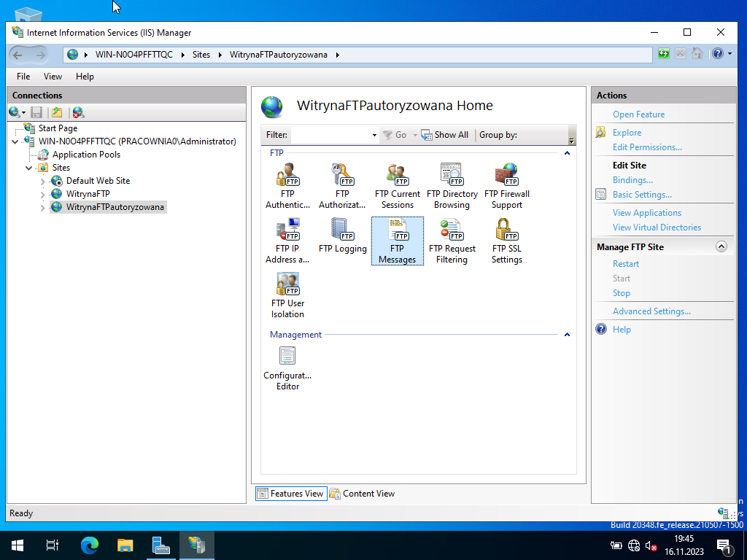Click the Open Feature action link
Image resolution: width=747 pixels, height=560 pixels.
[x=638, y=114]
